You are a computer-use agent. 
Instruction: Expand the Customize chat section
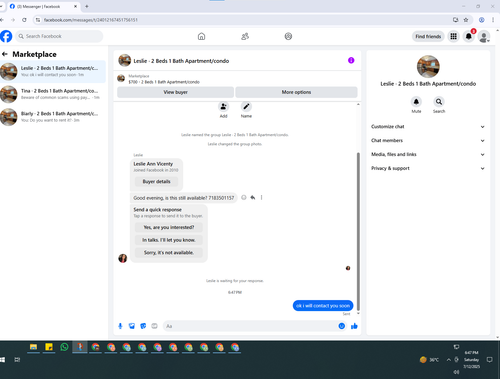[x=428, y=127]
